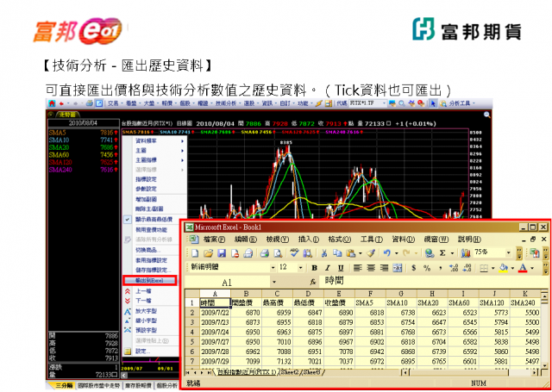This screenshot has width=552, height=392.
Task: Click 設定... at bottom of context menu
Action: [143, 351]
